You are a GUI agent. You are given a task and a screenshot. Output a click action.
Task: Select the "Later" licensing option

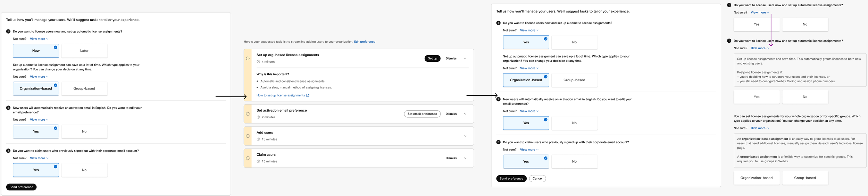pyautogui.click(x=84, y=51)
